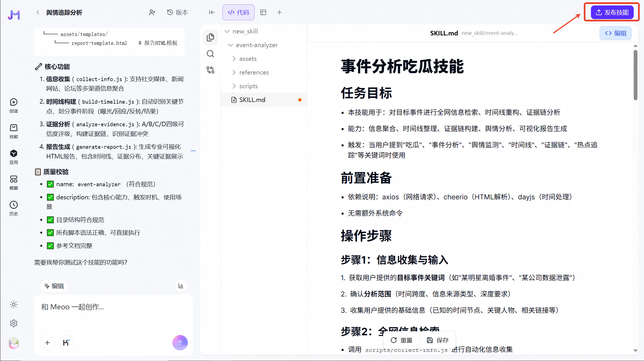Open the 版本 history menu
The height and width of the screenshot is (361, 644).
[178, 12]
